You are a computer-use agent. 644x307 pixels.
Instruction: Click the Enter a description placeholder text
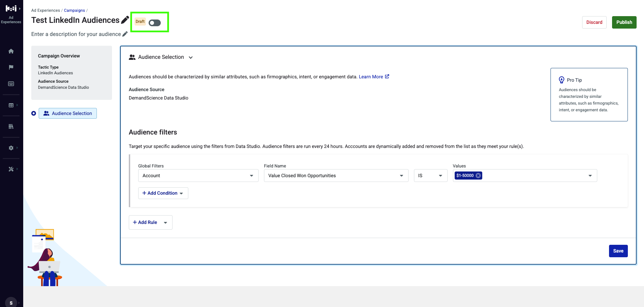(x=76, y=34)
